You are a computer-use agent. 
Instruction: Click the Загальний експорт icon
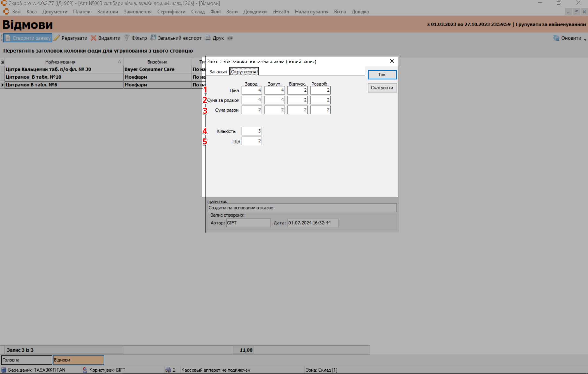pyautogui.click(x=153, y=38)
